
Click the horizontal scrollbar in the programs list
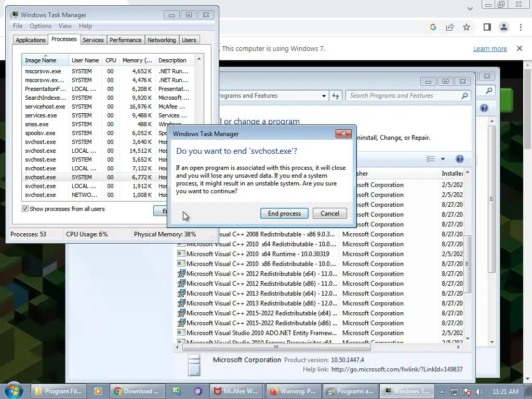tap(276, 347)
